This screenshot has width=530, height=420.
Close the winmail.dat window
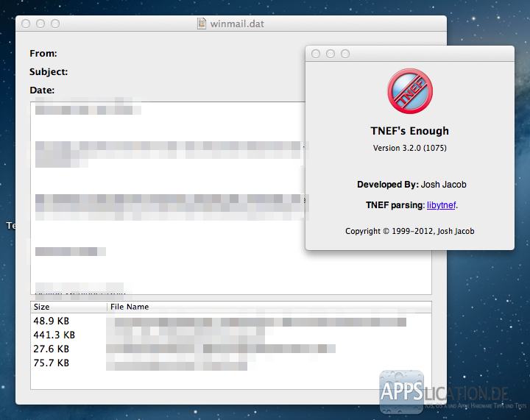(26, 24)
